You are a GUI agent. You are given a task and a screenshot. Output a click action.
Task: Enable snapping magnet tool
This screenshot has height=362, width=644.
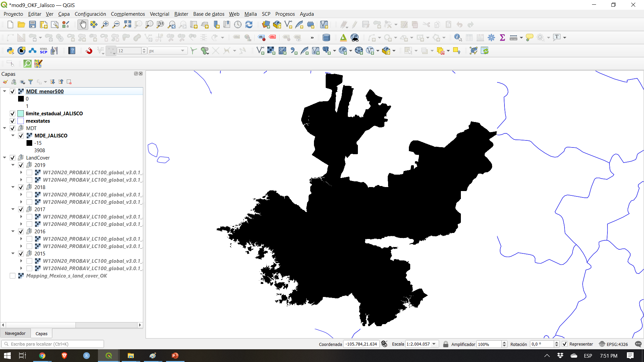click(x=89, y=51)
